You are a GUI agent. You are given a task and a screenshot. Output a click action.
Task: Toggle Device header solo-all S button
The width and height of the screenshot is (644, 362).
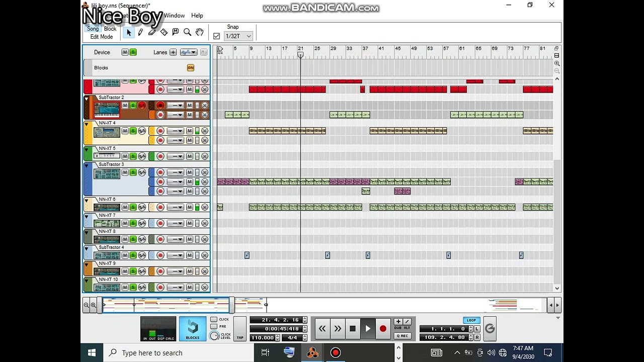[x=133, y=52]
